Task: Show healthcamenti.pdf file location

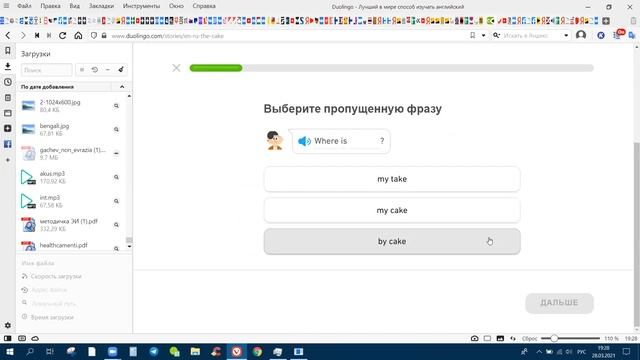Action: tap(116, 248)
